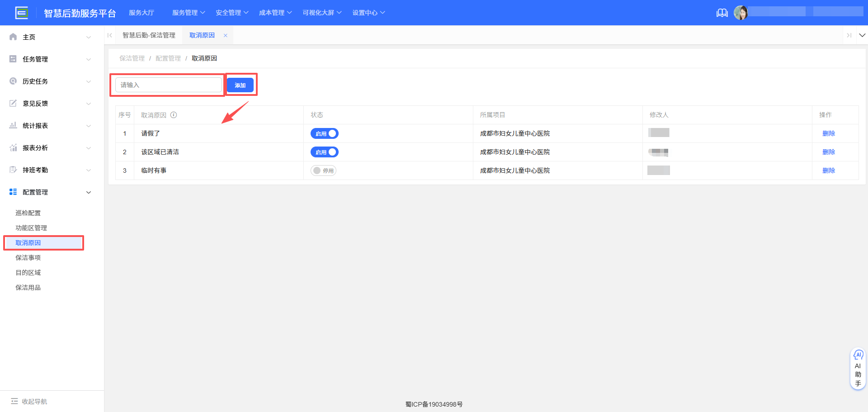Open the AI助手 floating assistant
868x412 pixels.
[858, 368]
